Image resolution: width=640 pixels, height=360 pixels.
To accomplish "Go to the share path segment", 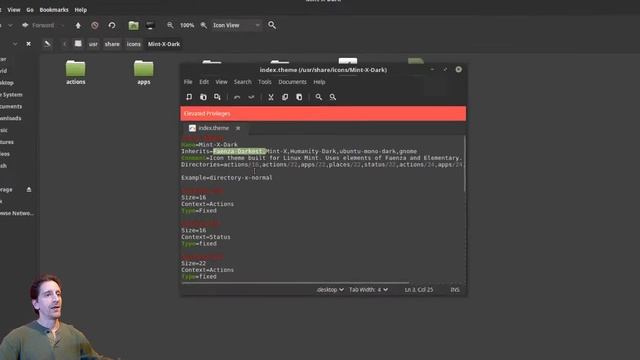I will tap(112, 44).
